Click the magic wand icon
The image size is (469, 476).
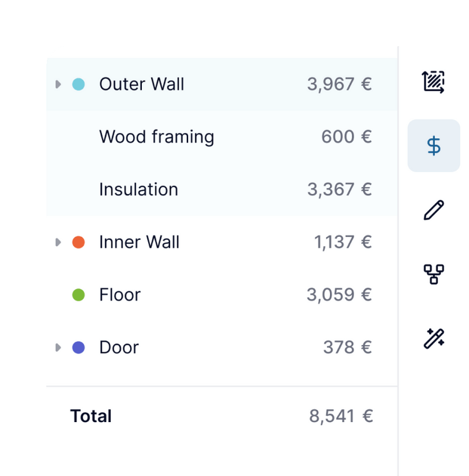tap(434, 338)
